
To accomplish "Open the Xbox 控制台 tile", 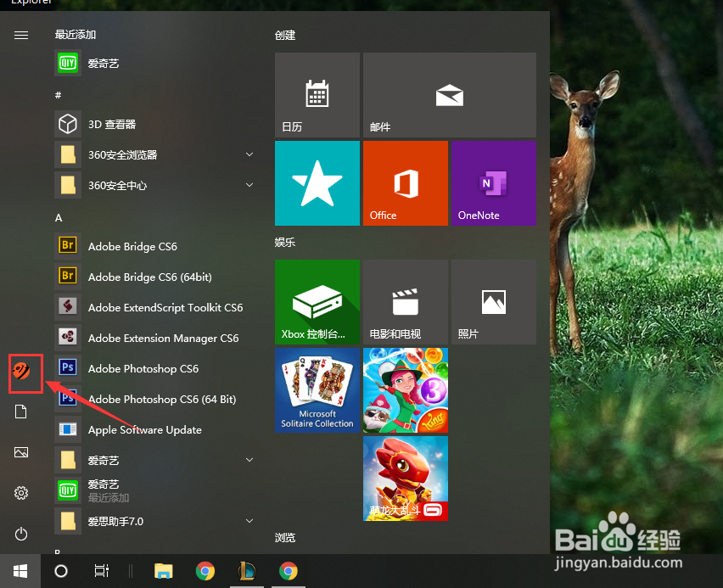I will coord(317,302).
